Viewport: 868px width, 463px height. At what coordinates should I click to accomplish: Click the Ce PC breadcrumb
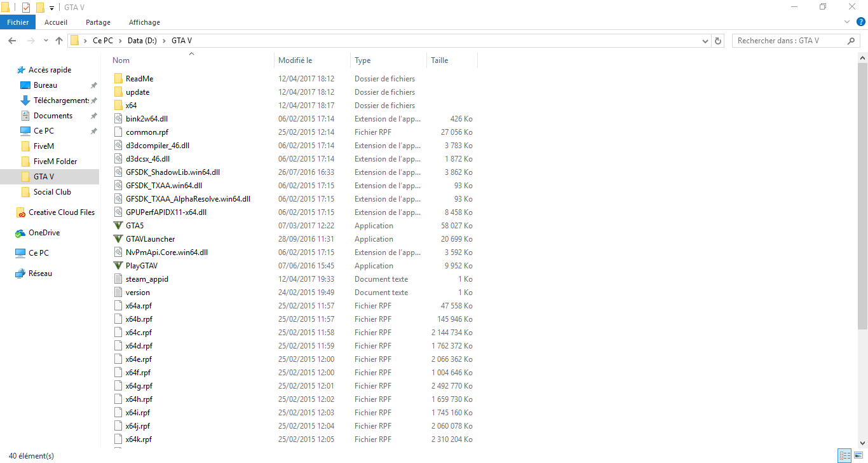pyautogui.click(x=103, y=41)
